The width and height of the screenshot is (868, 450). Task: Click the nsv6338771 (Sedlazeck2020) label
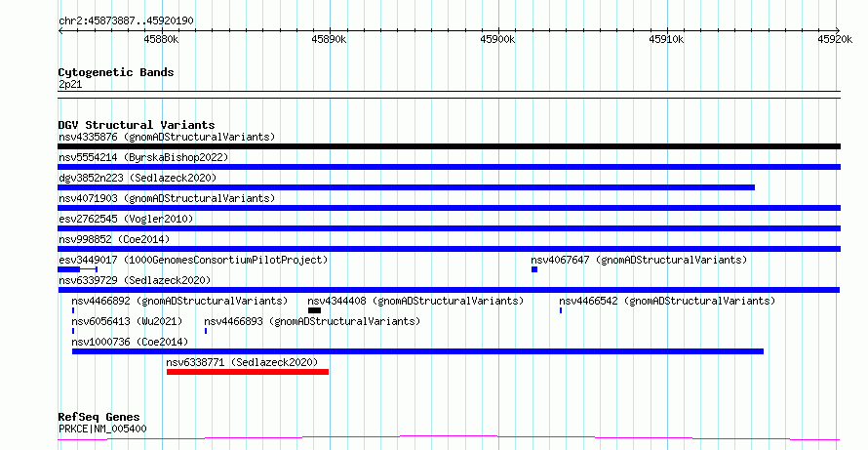point(242,362)
